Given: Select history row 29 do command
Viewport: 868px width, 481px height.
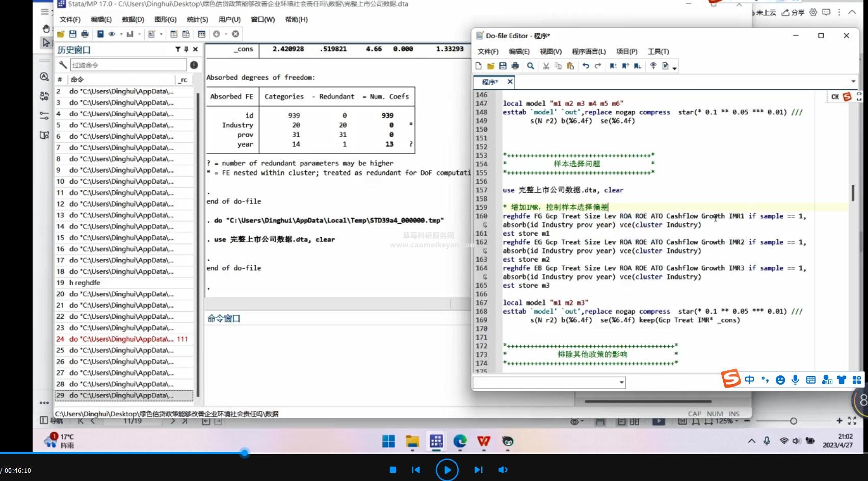Looking at the screenshot, I should click(124, 395).
